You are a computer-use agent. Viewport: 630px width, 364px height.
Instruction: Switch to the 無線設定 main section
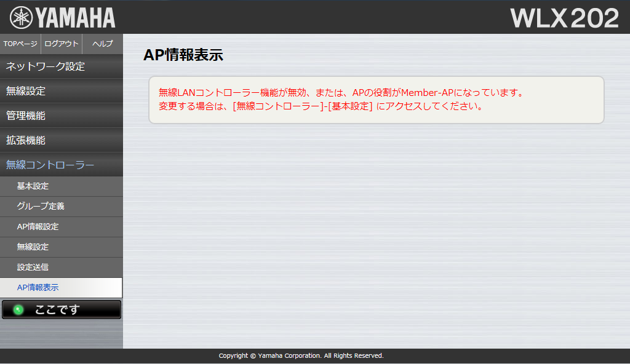tap(28, 90)
